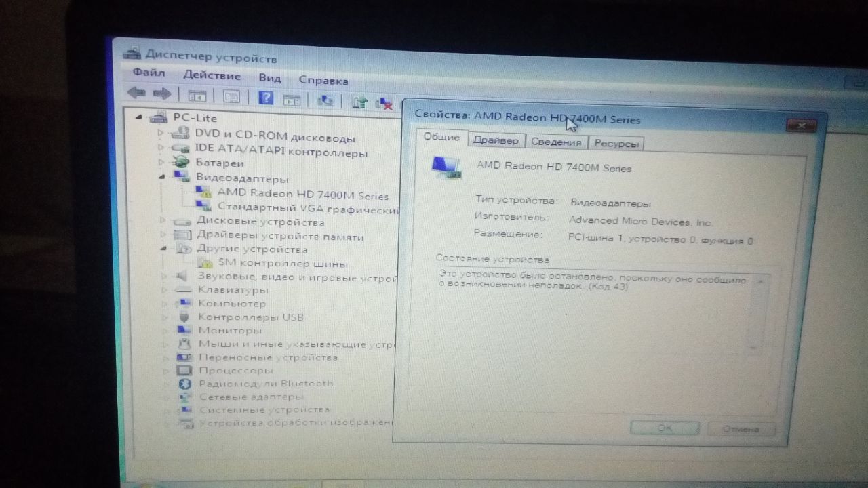Click the large display icon in dialog
868x488 pixels.
click(446, 167)
